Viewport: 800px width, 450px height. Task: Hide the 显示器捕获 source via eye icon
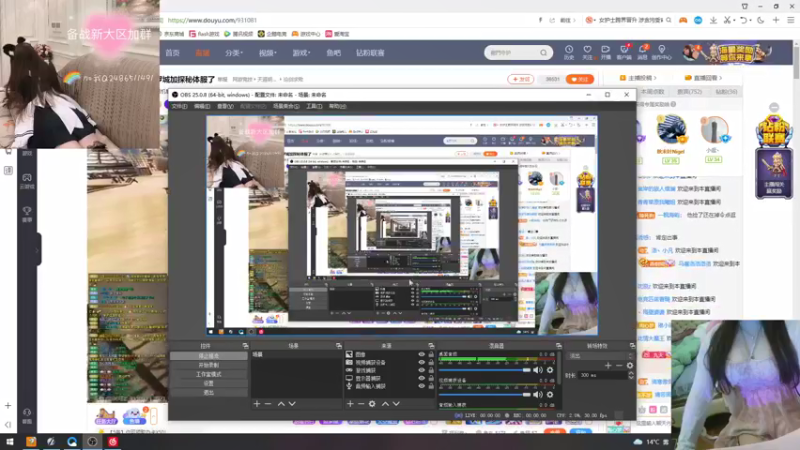pos(421,379)
